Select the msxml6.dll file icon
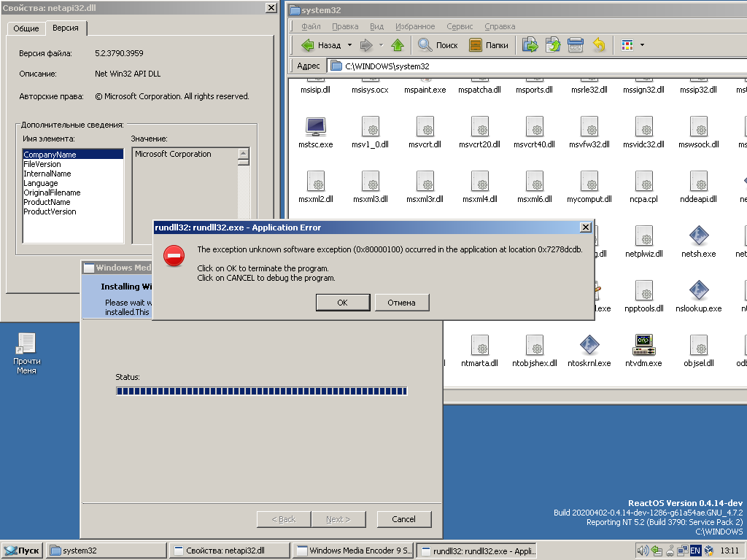 click(535, 182)
